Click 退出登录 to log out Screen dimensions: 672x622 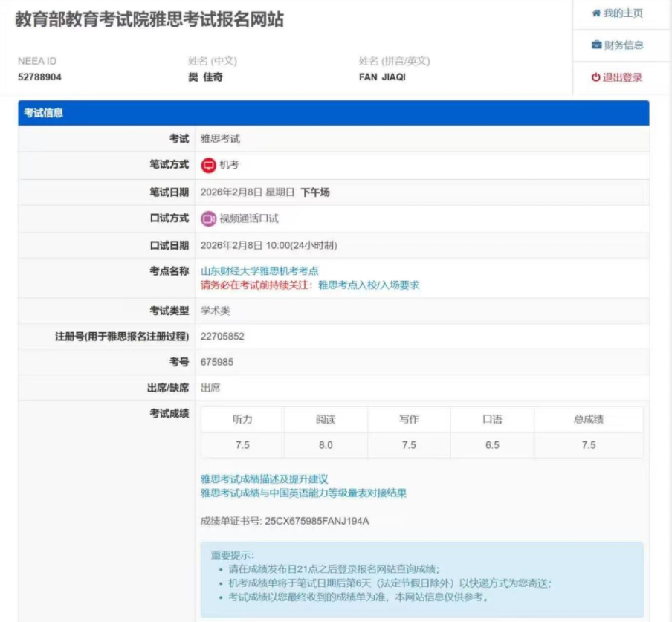pyautogui.click(x=617, y=77)
